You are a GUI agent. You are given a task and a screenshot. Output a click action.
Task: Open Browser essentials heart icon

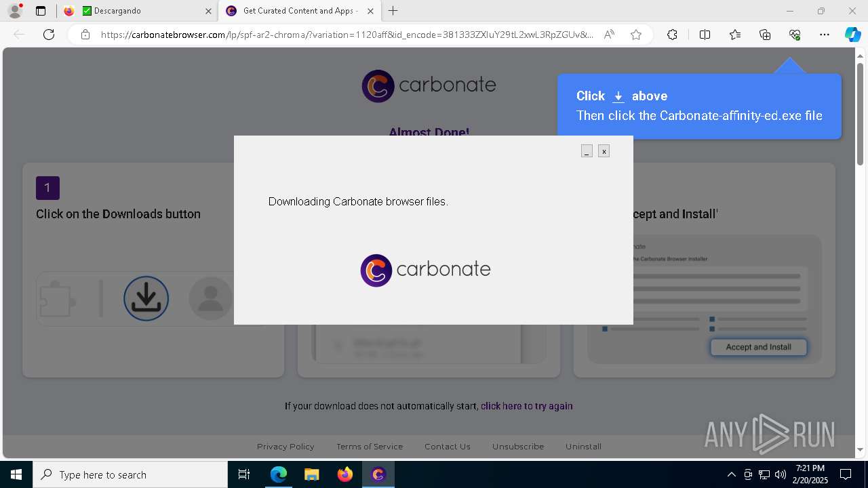point(795,35)
